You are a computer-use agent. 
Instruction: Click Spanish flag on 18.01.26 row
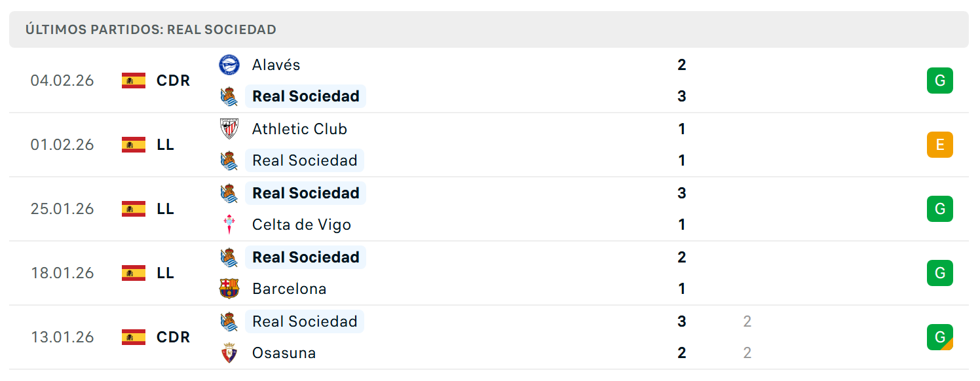[134, 273]
